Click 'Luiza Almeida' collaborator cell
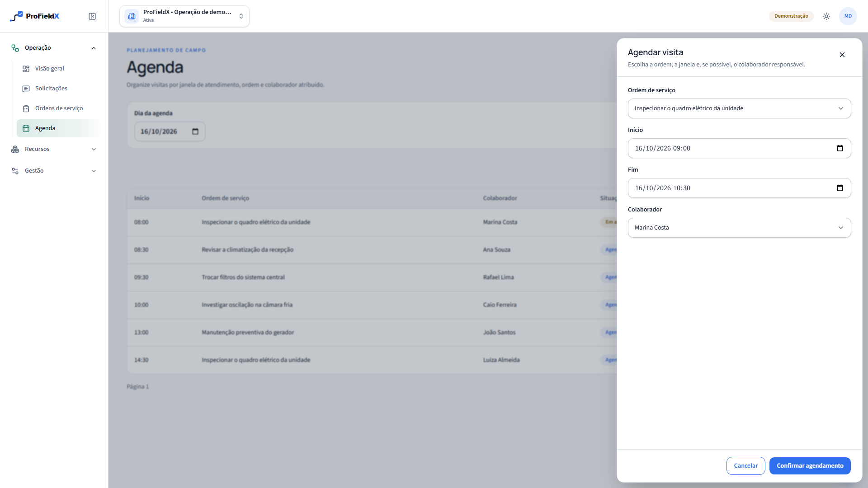This screenshot has height=488, width=868. point(501,360)
